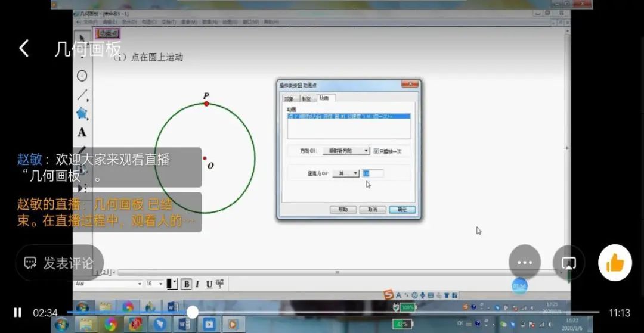The image size is (644, 333).
Task: Open the orange play icon in bottom taskbar
Action: click(234, 325)
